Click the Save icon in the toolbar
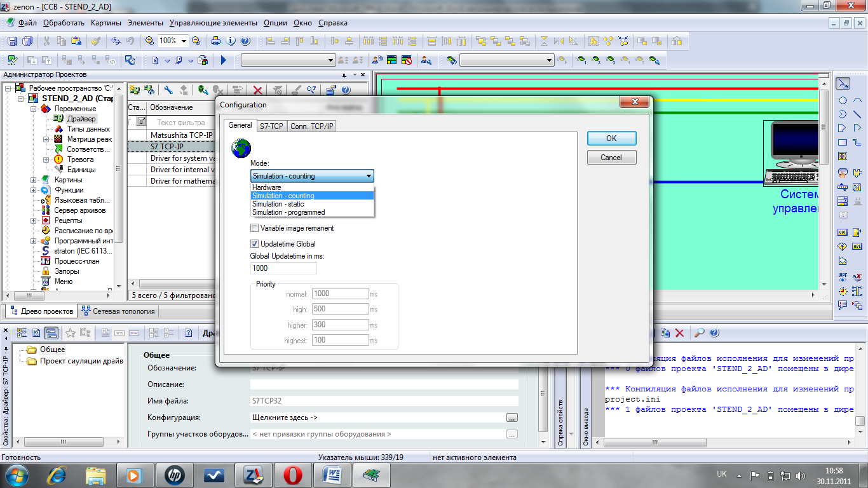The width and height of the screenshot is (868, 488). tap(12, 41)
